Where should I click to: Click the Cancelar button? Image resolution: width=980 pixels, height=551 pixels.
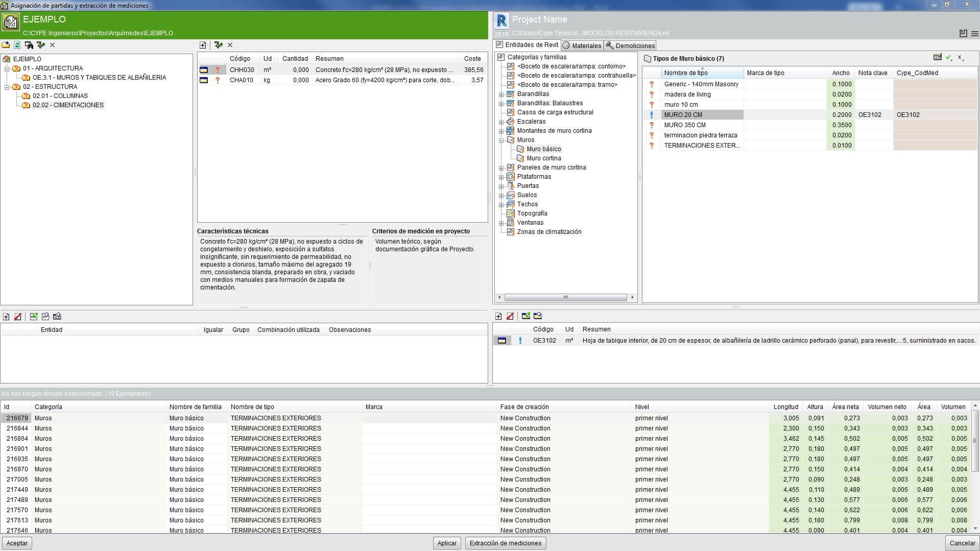[962, 543]
